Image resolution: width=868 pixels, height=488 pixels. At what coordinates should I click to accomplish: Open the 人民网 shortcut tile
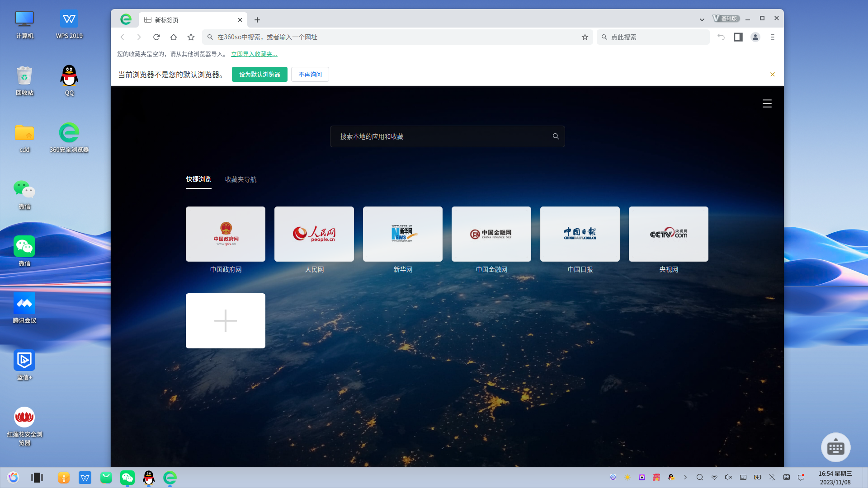[314, 234]
